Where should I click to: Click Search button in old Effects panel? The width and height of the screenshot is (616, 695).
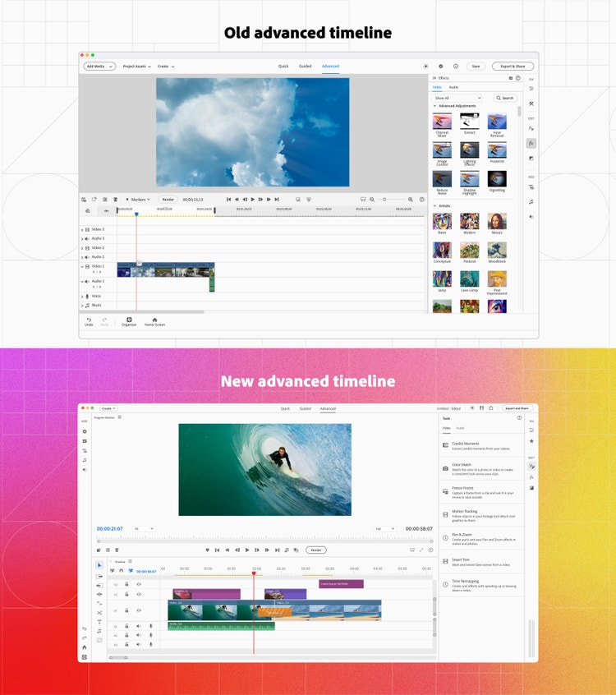point(505,98)
